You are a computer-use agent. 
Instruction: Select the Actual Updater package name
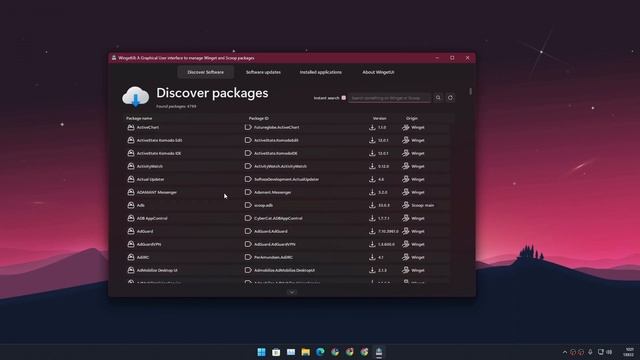(150, 180)
